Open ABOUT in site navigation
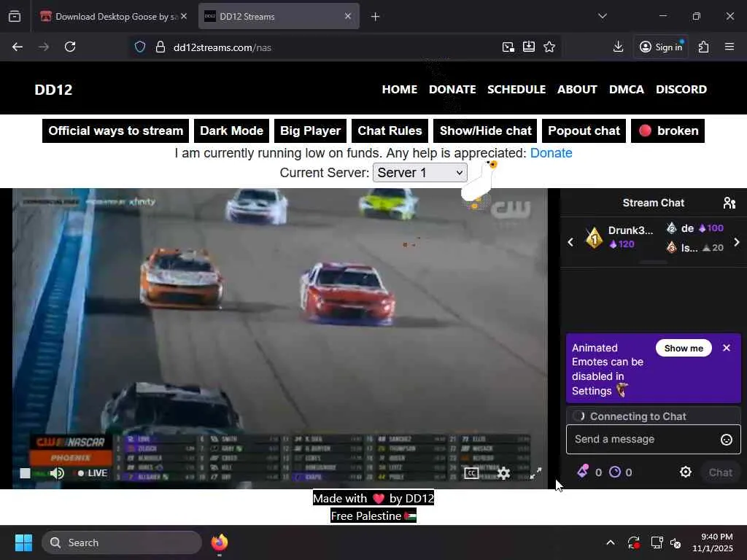Viewport: 747px width, 560px height. click(577, 90)
